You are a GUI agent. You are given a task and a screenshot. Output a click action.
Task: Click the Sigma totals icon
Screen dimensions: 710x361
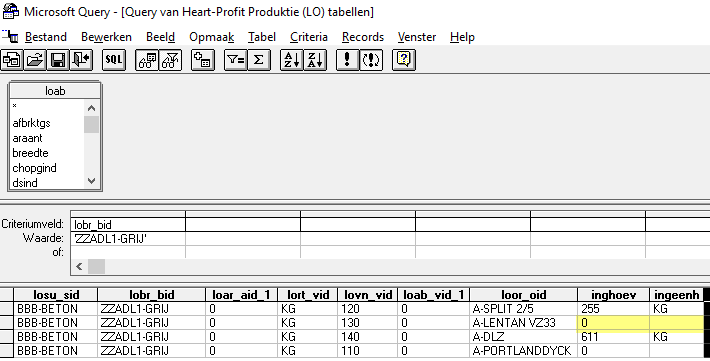point(259,60)
